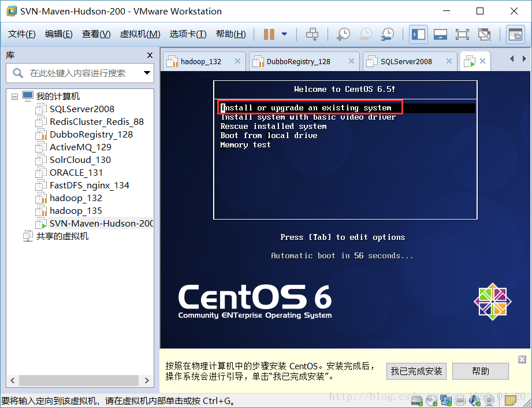Screen dimensions: 532x408
Task: Select DubboRegistry_128 in the library tree
Action: tap(91, 135)
